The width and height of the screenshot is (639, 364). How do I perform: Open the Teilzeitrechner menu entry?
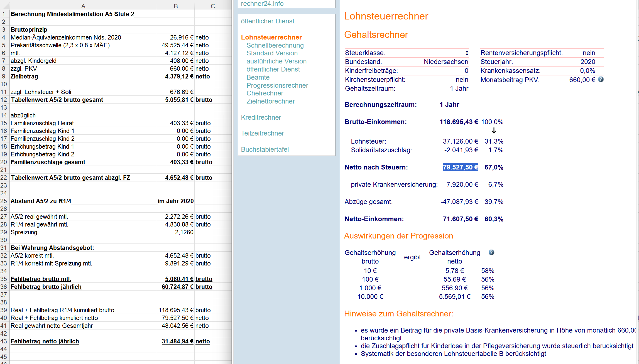(x=262, y=133)
